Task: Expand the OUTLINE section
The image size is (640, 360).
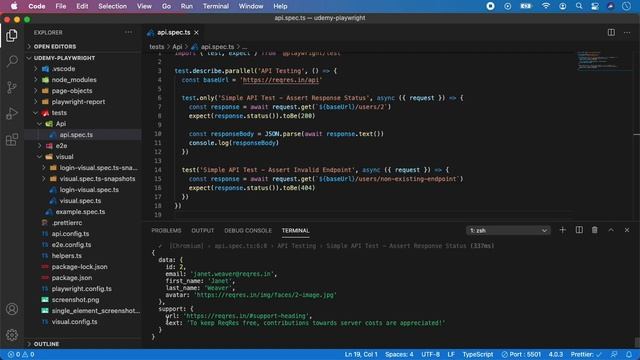Action: [46, 344]
